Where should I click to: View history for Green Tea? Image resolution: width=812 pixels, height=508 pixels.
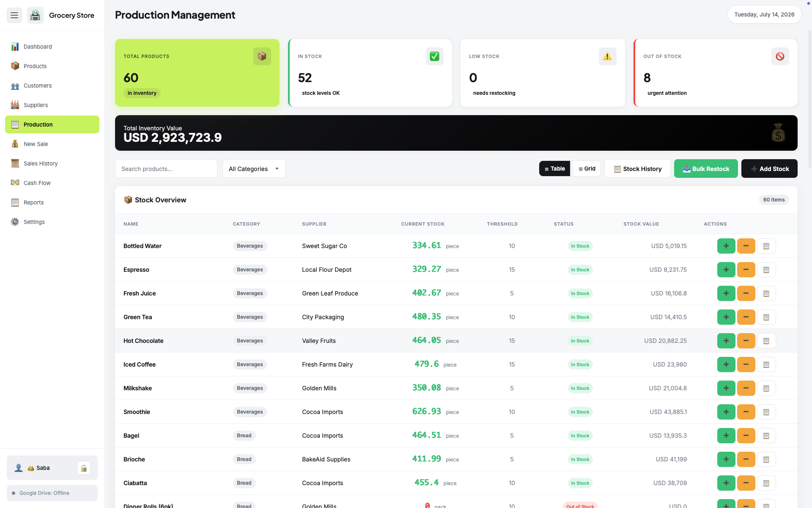pos(766,317)
